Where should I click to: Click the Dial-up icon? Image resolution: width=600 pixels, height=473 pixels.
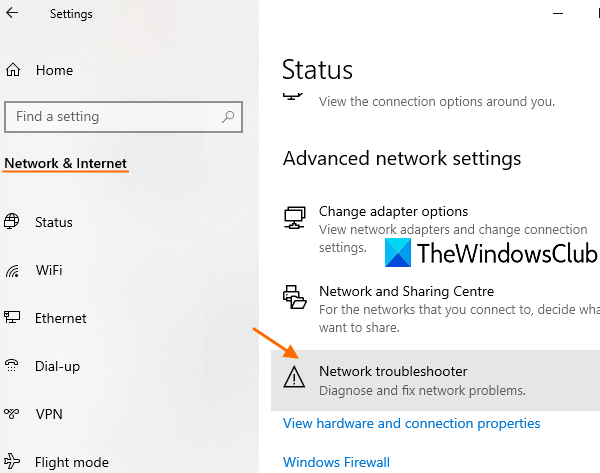[x=13, y=366]
